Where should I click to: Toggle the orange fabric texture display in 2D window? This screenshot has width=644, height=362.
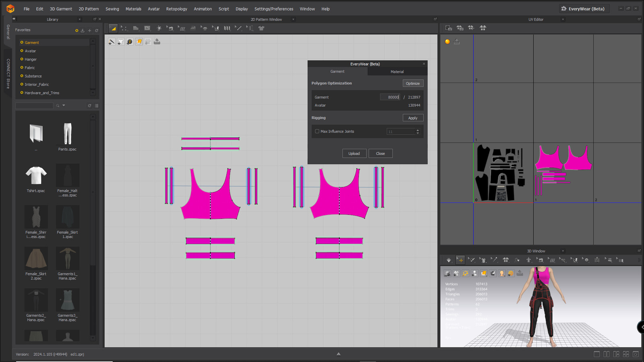[139, 42]
